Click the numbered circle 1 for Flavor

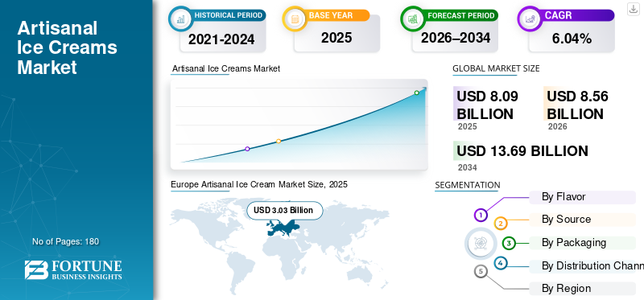tap(481, 215)
